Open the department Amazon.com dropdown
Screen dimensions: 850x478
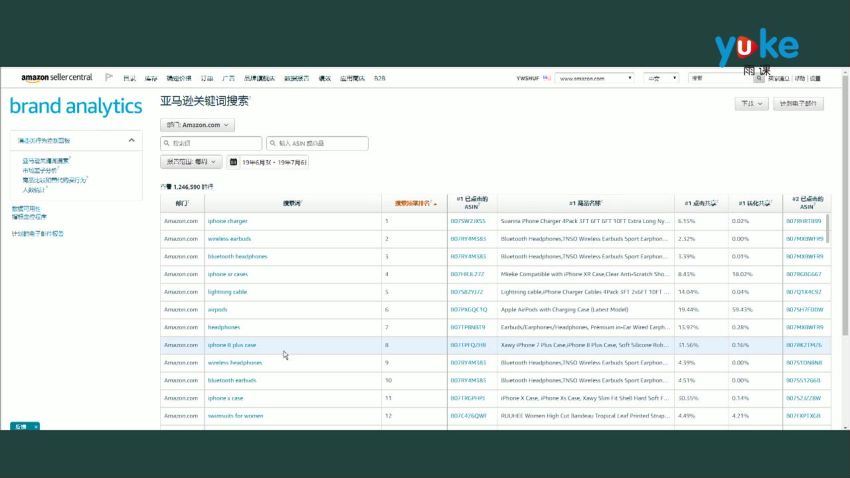tap(197, 125)
